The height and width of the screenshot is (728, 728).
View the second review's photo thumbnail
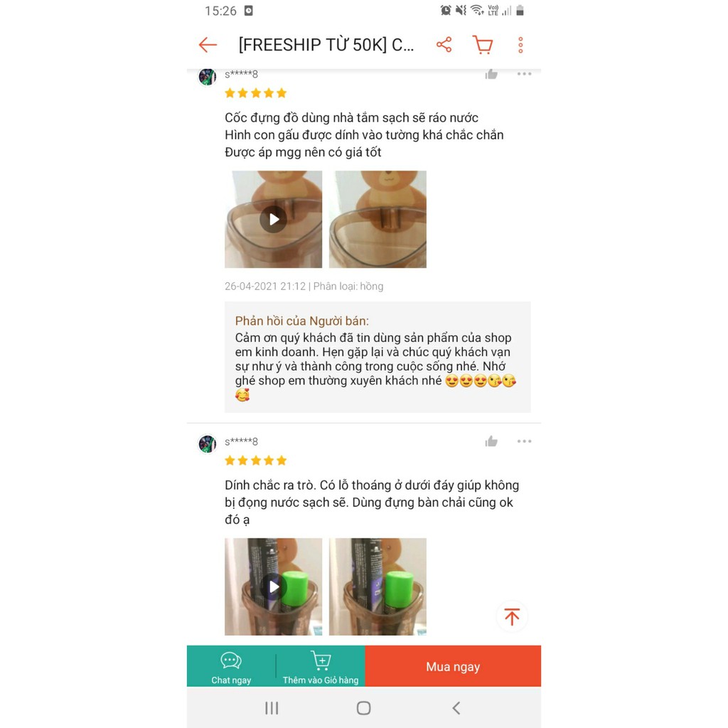(x=378, y=587)
